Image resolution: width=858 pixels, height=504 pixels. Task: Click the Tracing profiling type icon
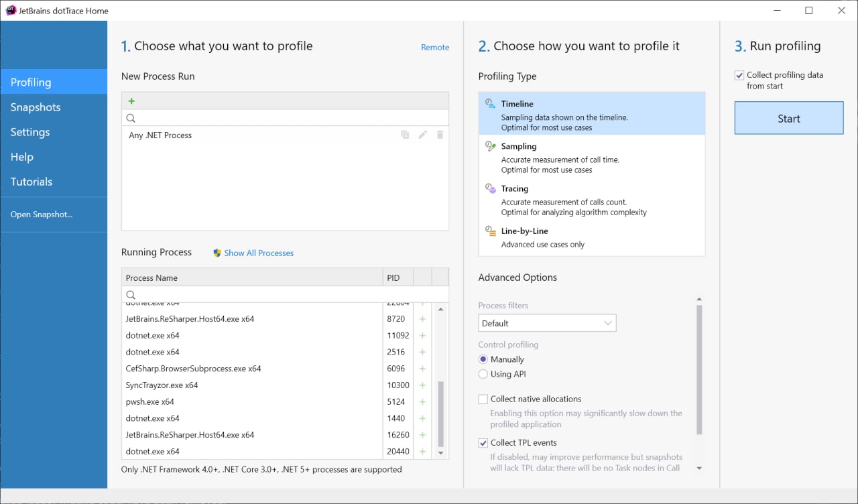(490, 189)
